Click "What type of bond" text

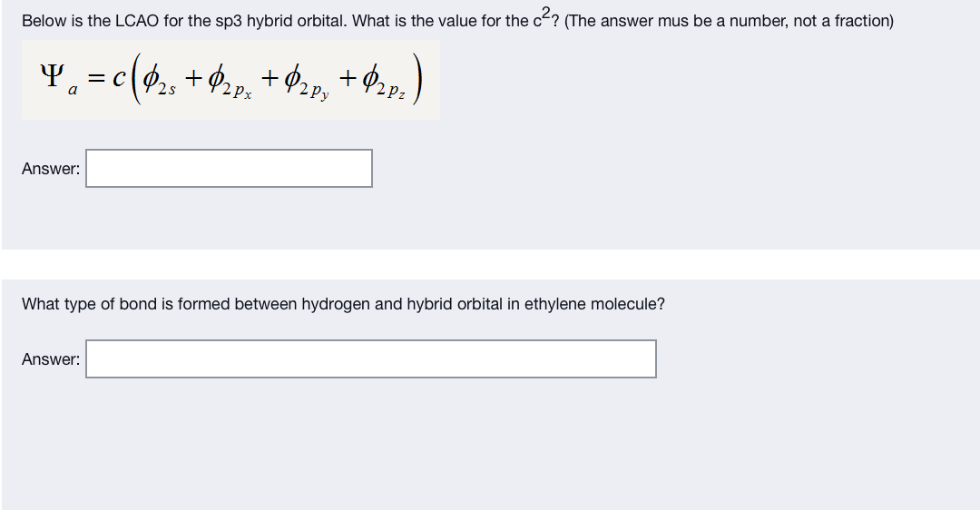[x=83, y=304]
